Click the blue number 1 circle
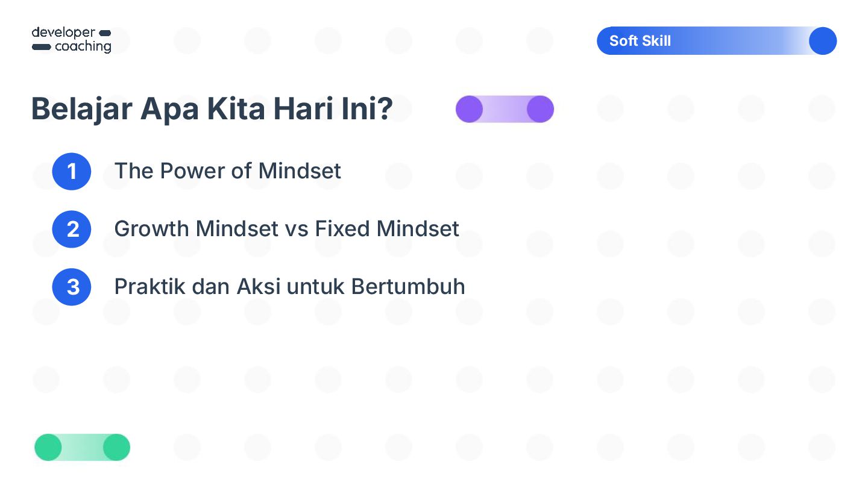Screen dimensions: 868x488 click(x=72, y=171)
